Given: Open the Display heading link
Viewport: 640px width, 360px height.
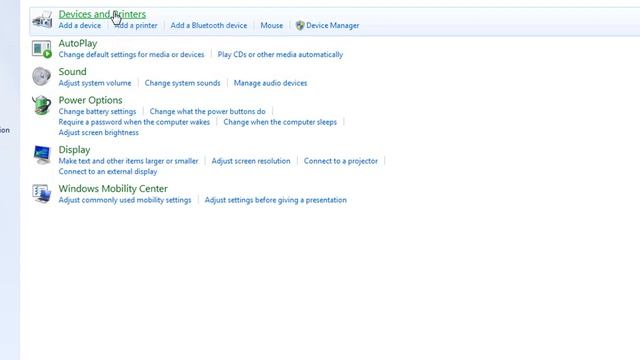Looking at the screenshot, I should coord(74,150).
